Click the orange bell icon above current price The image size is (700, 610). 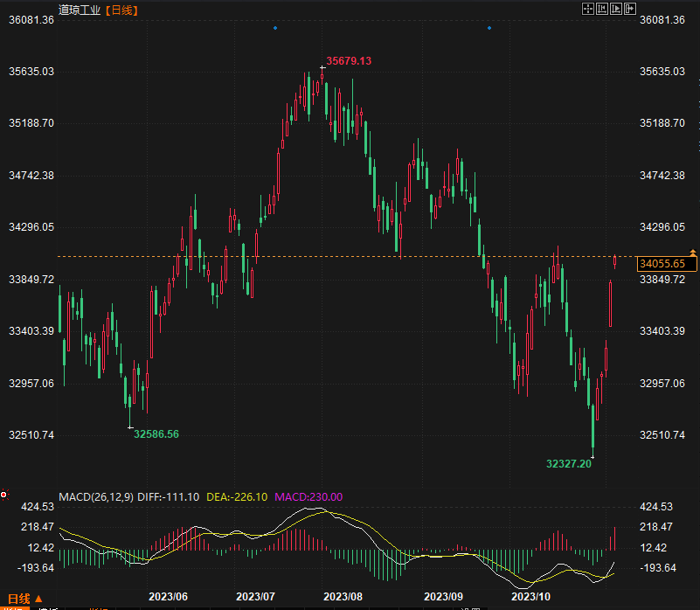tap(693, 253)
